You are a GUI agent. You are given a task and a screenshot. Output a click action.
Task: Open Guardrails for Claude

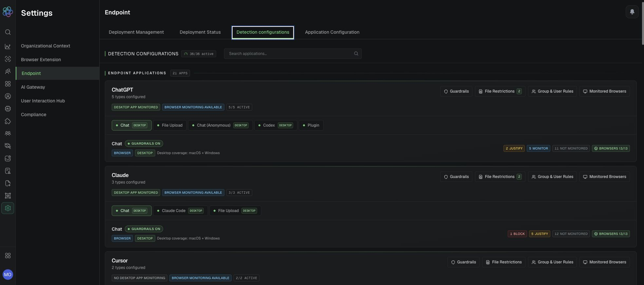tap(456, 177)
